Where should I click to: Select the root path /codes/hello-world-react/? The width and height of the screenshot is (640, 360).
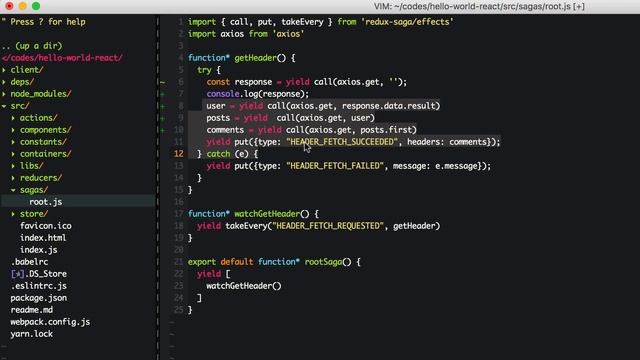click(x=62, y=58)
